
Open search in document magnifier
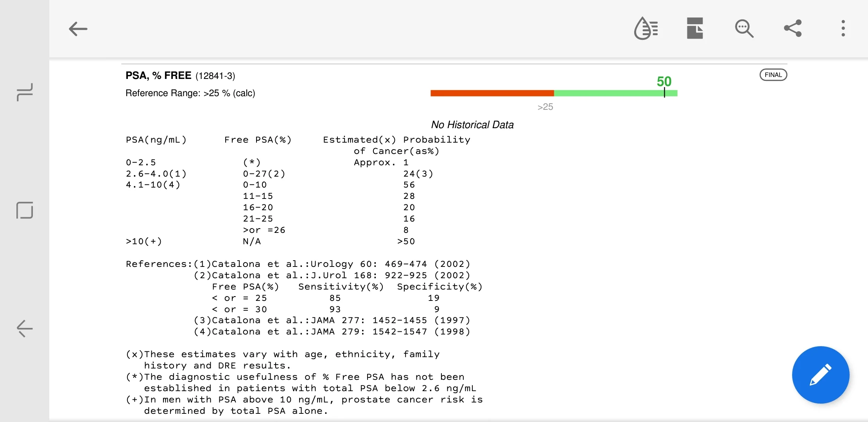[744, 29]
